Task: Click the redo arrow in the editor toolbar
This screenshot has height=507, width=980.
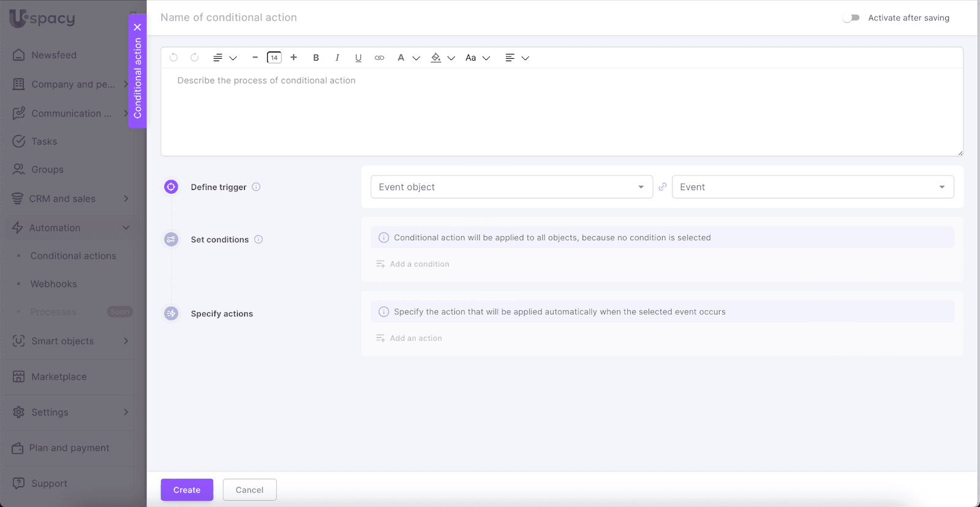Action: point(195,58)
